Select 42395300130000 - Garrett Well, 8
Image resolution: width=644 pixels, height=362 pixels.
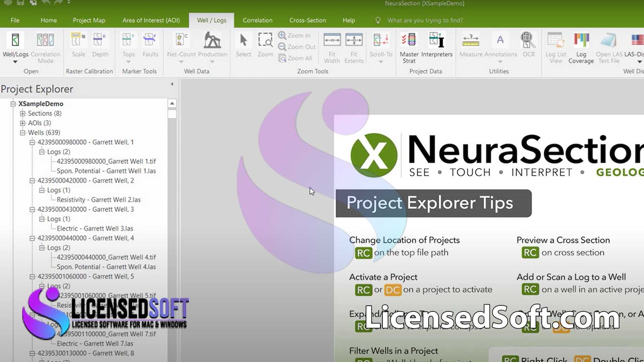(x=86, y=354)
